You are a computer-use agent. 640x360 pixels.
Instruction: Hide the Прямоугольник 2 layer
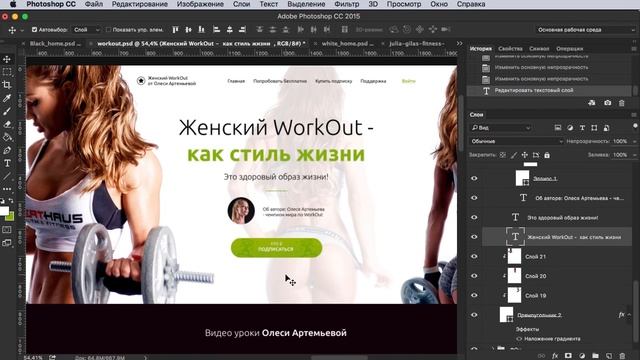tap(474, 315)
